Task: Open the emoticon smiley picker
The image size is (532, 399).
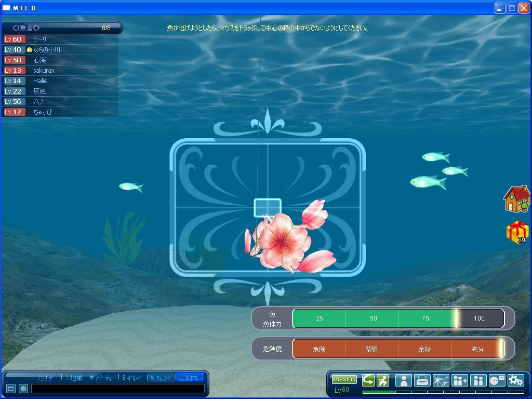Action: pyautogui.click(x=23, y=389)
